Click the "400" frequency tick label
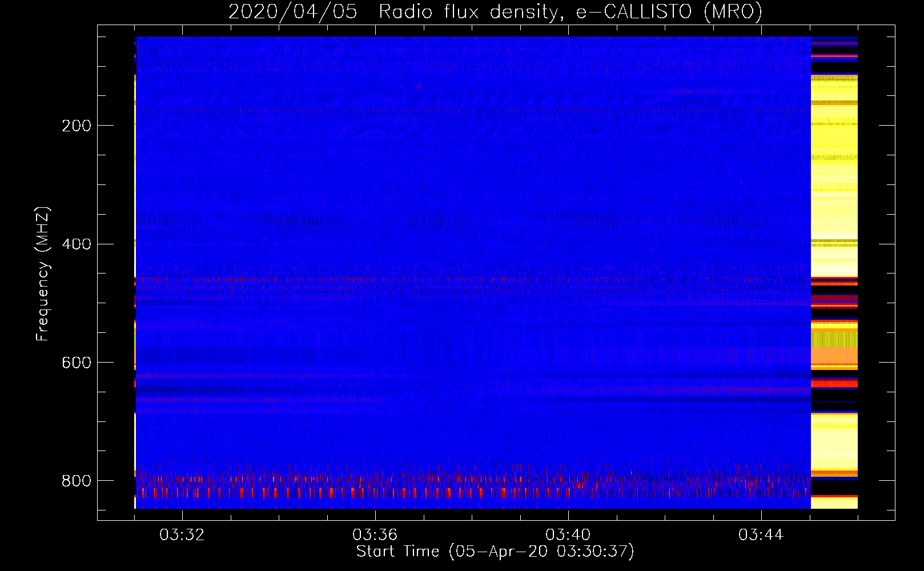 point(76,244)
